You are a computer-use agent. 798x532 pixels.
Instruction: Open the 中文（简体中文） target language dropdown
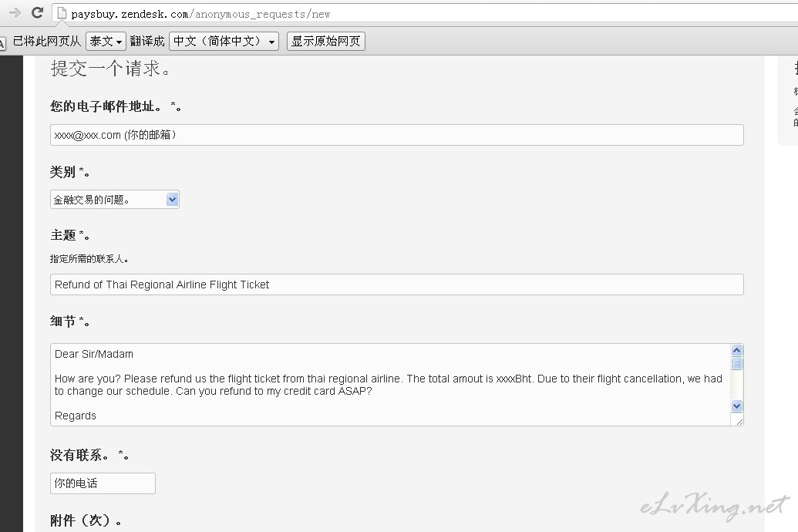click(x=224, y=42)
